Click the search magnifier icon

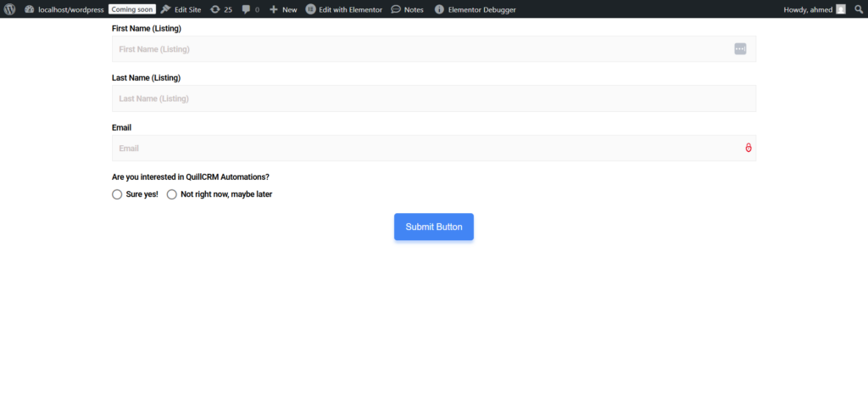(858, 9)
